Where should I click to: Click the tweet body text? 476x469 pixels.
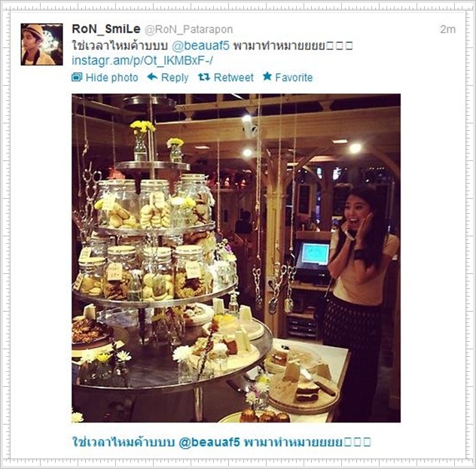(212, 46)
